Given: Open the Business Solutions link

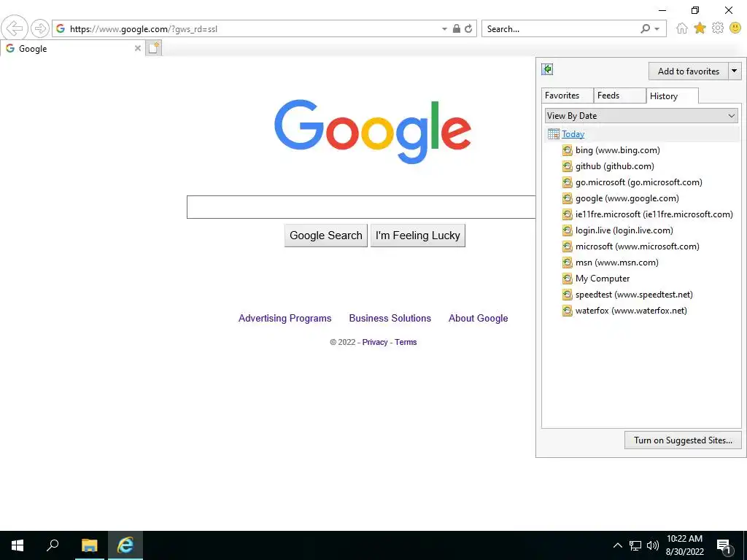Looking at the screenshot, I should tap(390, 318).
